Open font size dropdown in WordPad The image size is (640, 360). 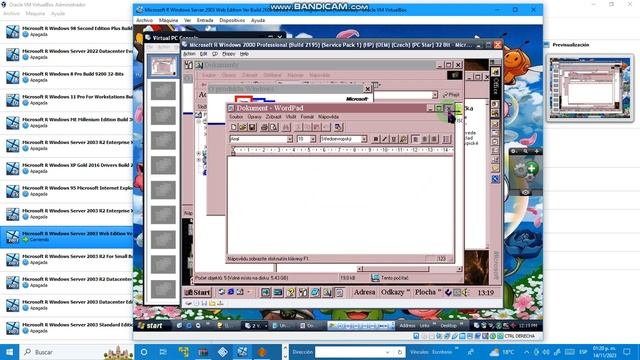[x=313, y=139]
